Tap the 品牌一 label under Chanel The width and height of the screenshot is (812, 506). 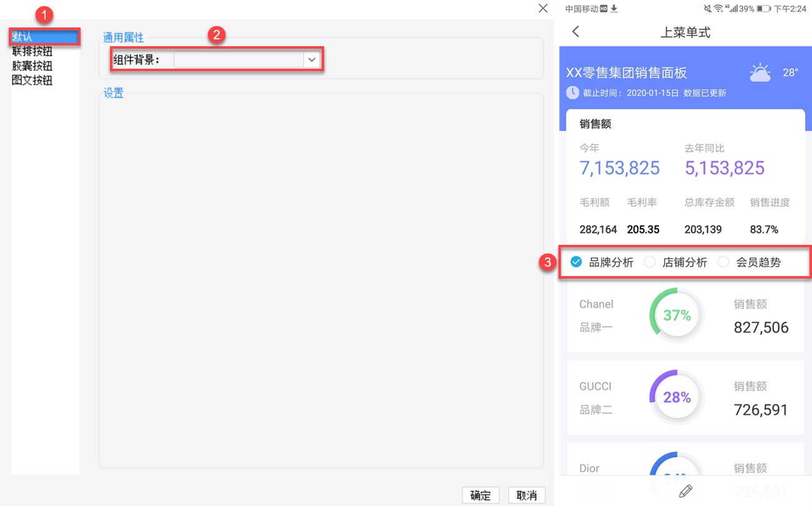click(596, 327)
